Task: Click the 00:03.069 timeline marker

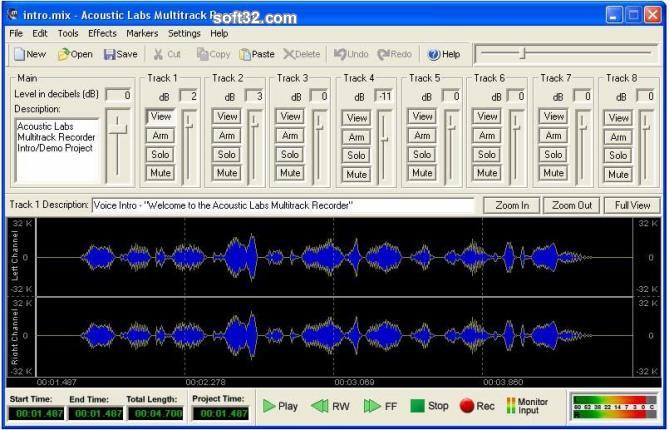Action: [354, 382]
